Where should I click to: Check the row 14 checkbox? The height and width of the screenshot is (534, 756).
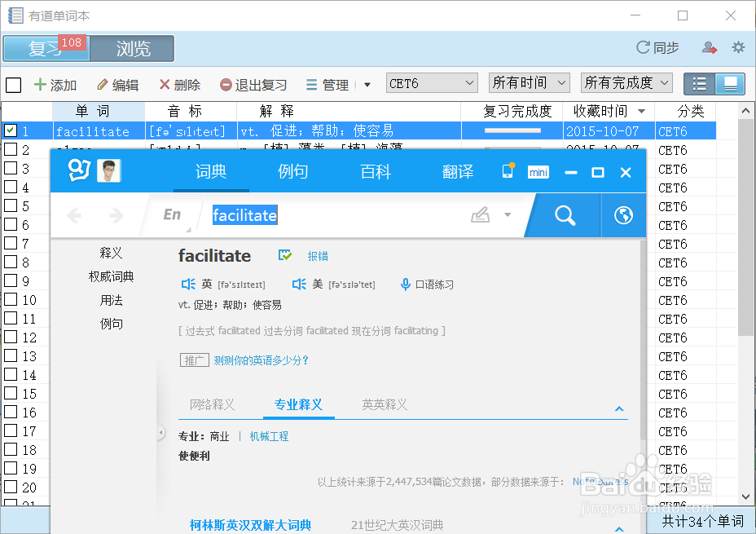11,374
